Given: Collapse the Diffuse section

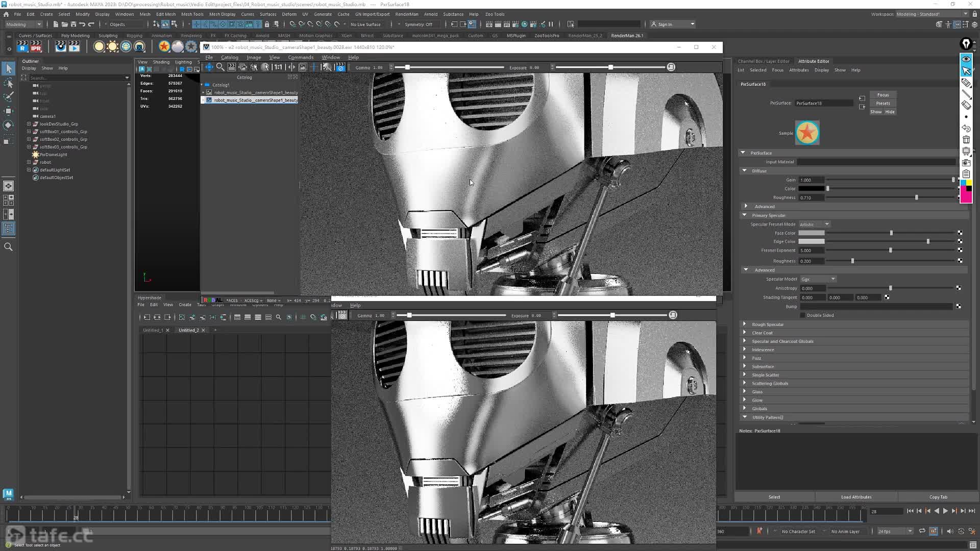Looking at the screenshot, I should click(745, 171).
